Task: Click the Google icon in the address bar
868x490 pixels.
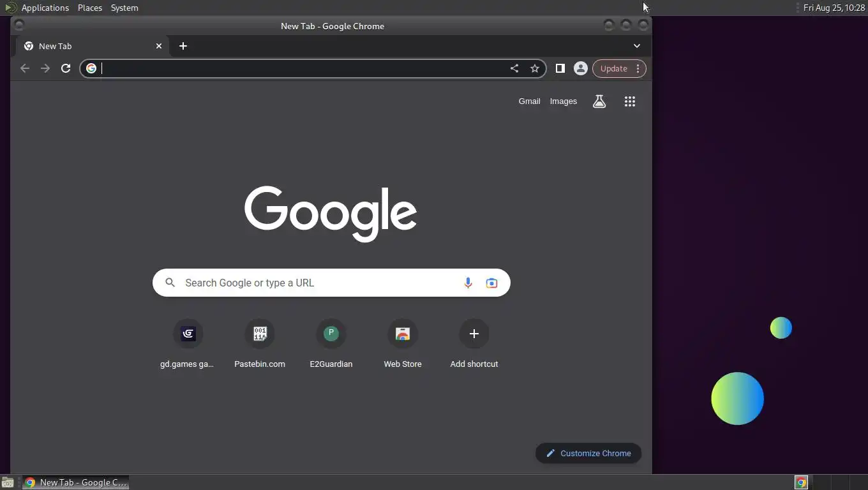Action: [x=91, y=68]
